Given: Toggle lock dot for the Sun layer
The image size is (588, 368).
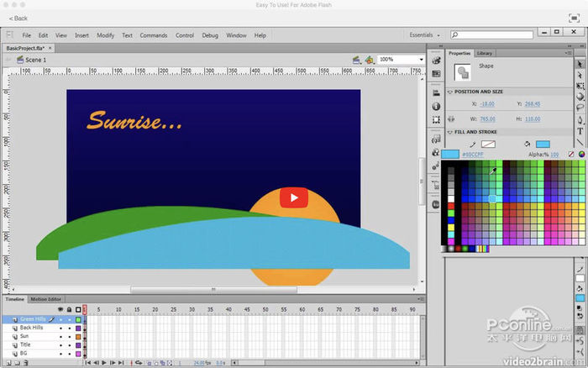Looking at the screenshot, I should [70, 336].
